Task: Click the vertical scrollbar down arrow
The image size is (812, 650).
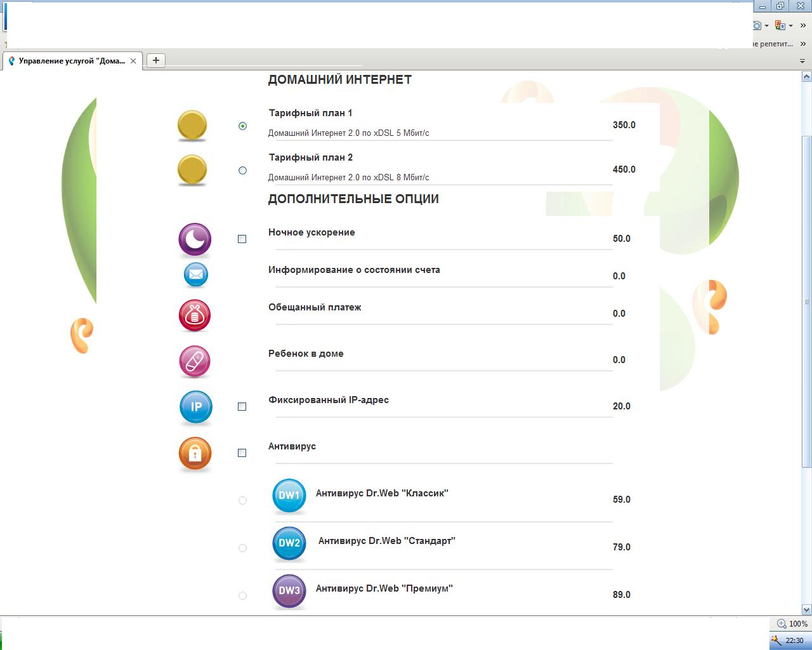Action: pos(807,609)
